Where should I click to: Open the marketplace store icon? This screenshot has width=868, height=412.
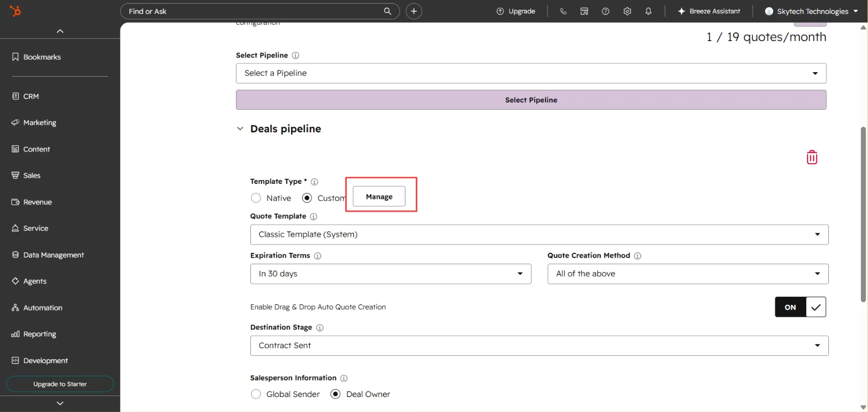(584, 11)
